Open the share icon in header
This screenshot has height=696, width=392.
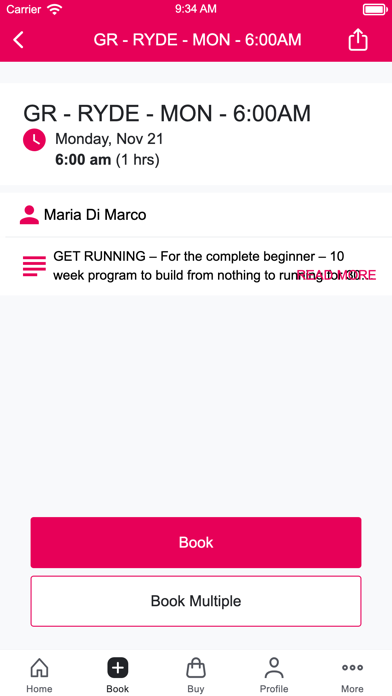pyautogui.click(x=358, y=40)
